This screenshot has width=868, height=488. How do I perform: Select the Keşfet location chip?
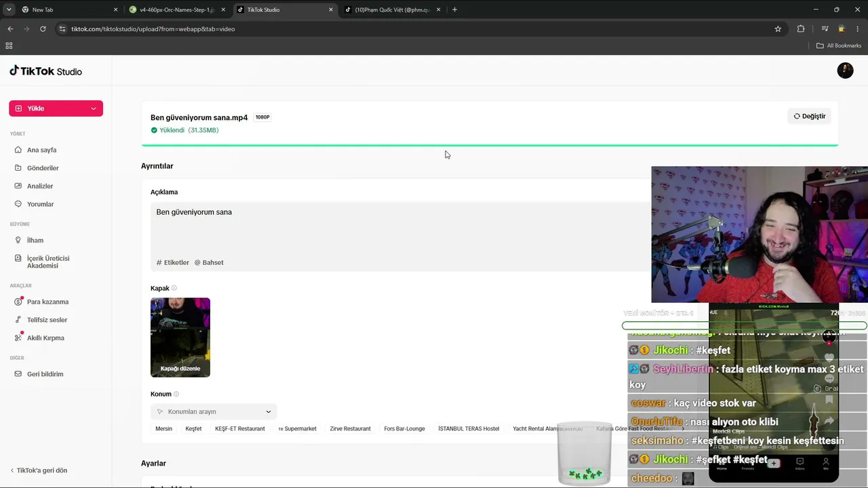193,428
